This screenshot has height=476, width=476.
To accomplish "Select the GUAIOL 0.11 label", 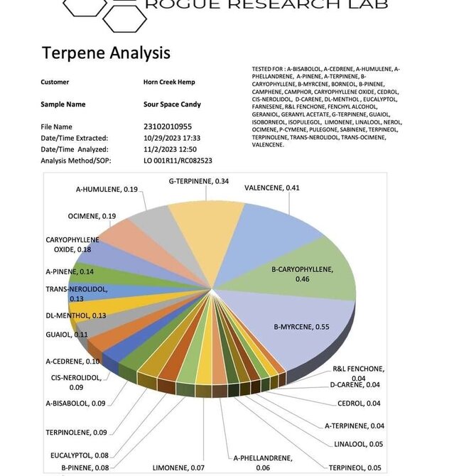I will pos(67,335).
